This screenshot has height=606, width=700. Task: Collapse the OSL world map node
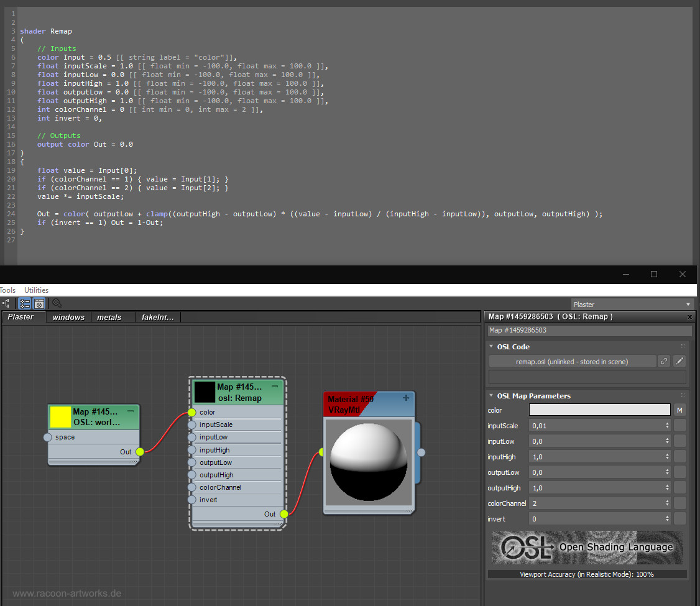[x=131, y=411]
